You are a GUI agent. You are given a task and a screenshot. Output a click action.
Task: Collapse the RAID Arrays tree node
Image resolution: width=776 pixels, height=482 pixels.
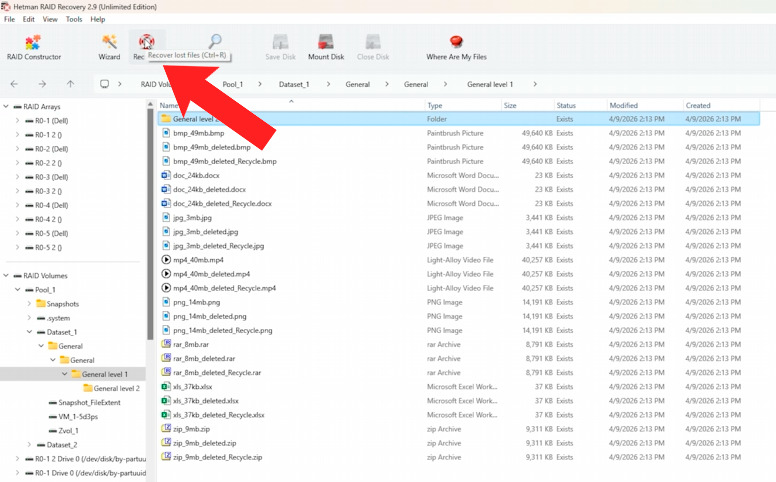[6, 106]
